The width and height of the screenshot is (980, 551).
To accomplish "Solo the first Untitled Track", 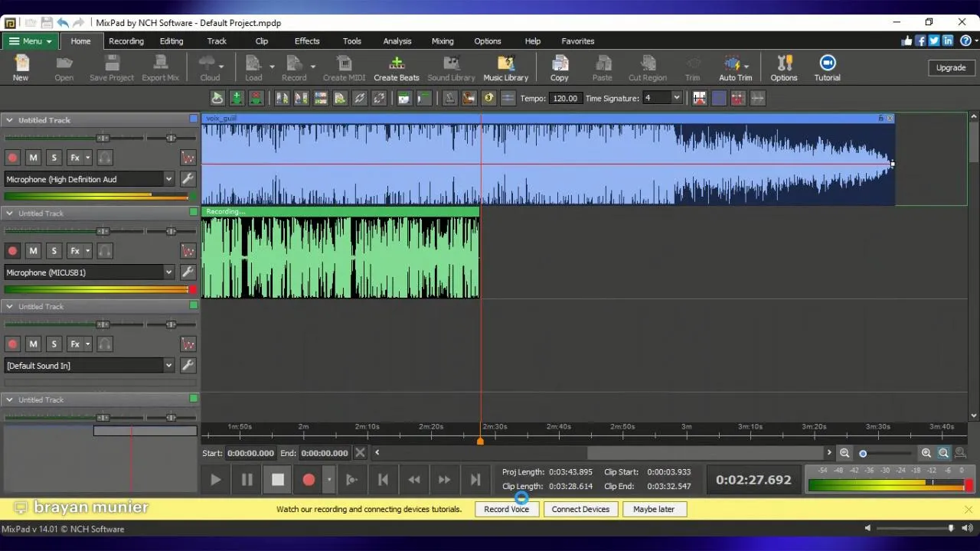I will point(54,158).
